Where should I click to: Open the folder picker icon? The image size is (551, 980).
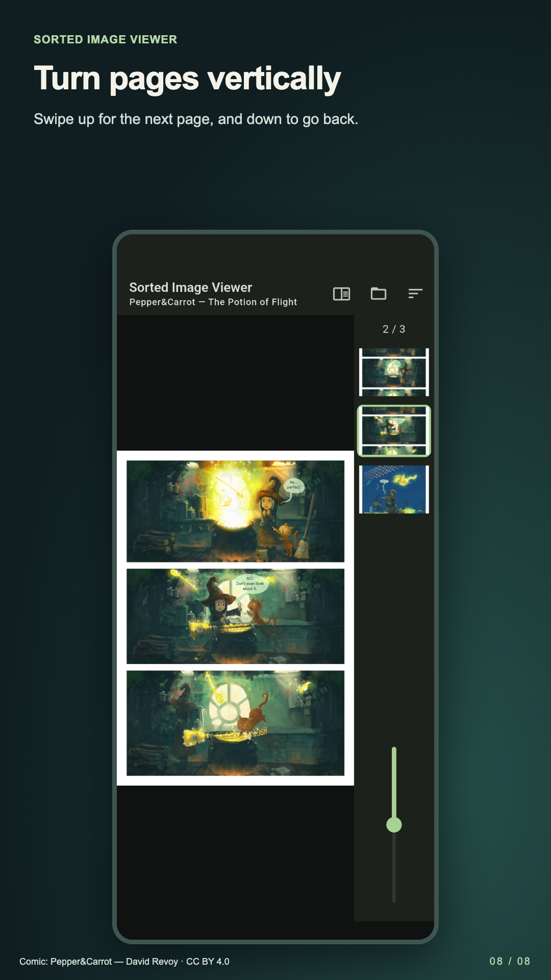pos(379,293)
